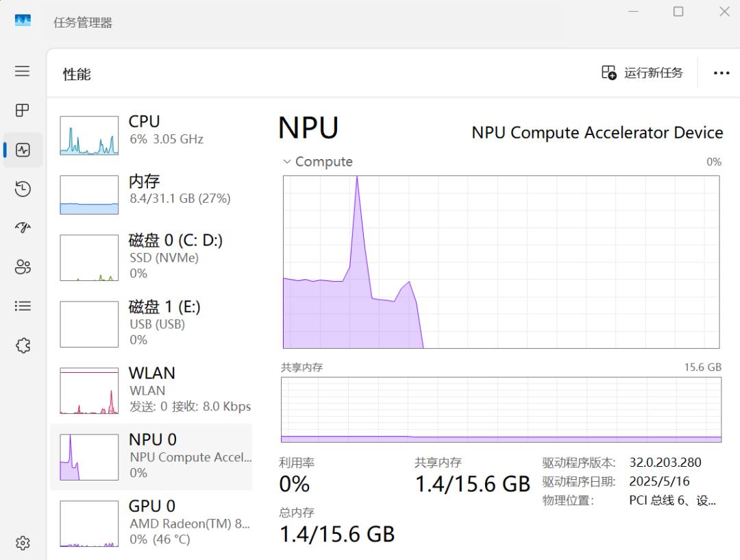Go to the Processes page icon
740x560 pixels.
click(x=22, y=110)
